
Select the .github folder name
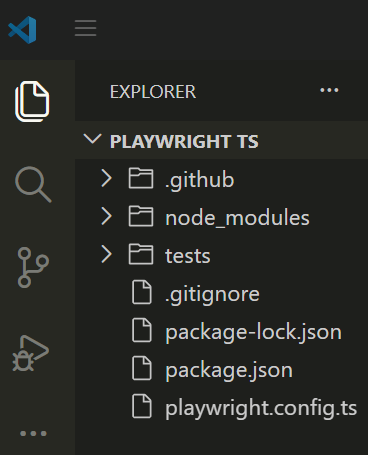pyautogui.click(x=200, y=181)
